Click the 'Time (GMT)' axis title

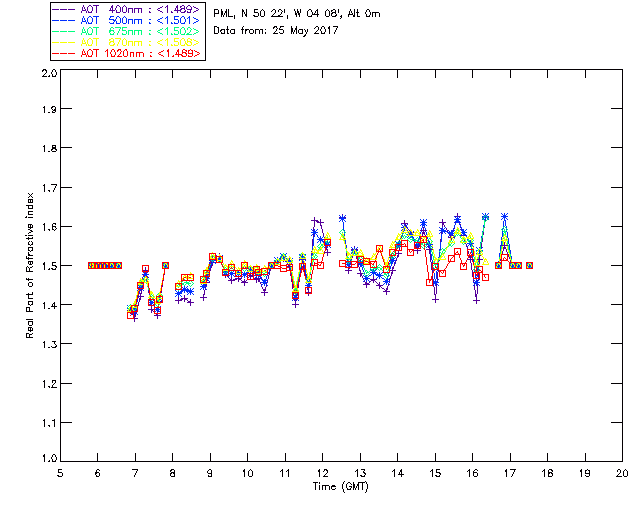340,487
